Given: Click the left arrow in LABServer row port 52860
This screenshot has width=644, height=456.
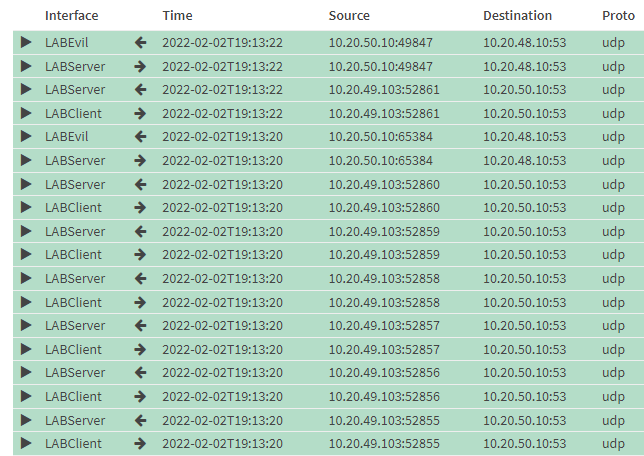Looking at the screenshot, I should 140,184.
